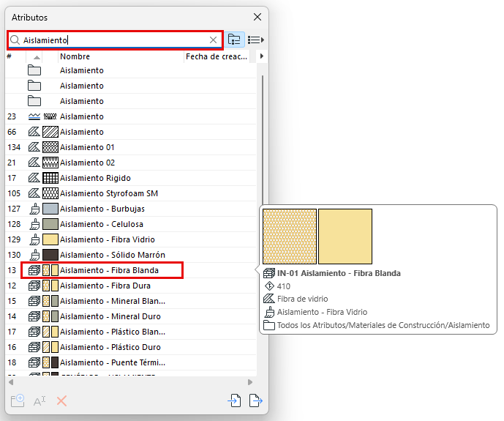
Task: Click yellow swatch of Aislamiento - Fibra Vidrio
Action: pyautogui.click(x=50, y=239)
